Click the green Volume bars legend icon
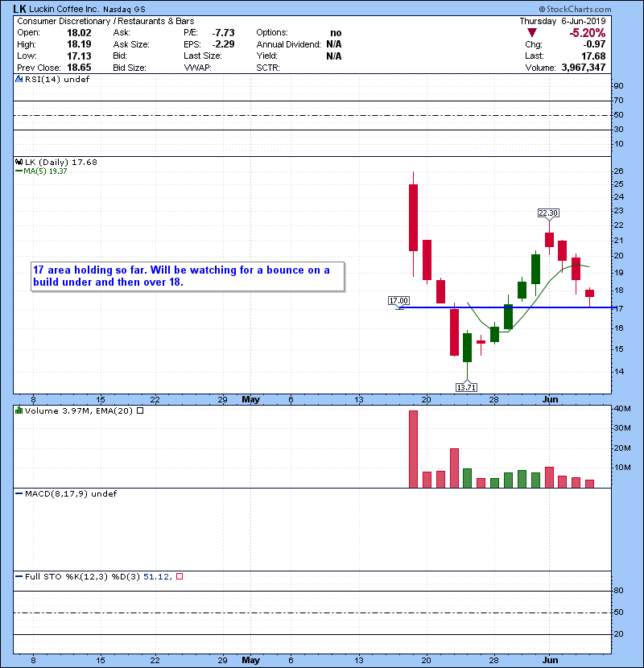Viewport: 644px width, 668px height. 19,411
